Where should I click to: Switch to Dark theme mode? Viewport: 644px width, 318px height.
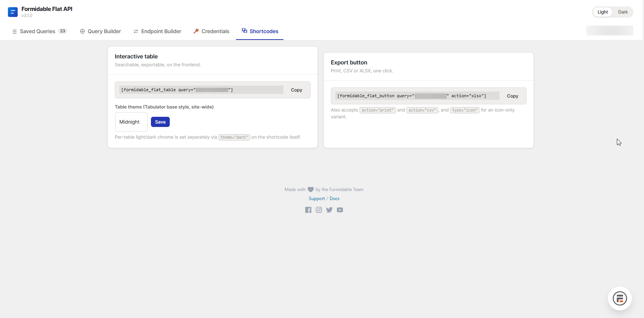623,12
